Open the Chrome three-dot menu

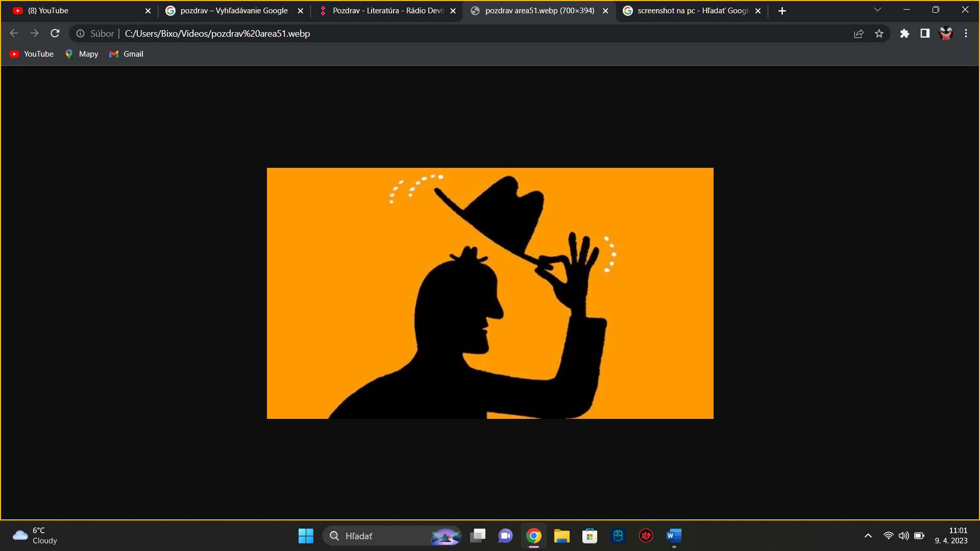tap(966, 34)
